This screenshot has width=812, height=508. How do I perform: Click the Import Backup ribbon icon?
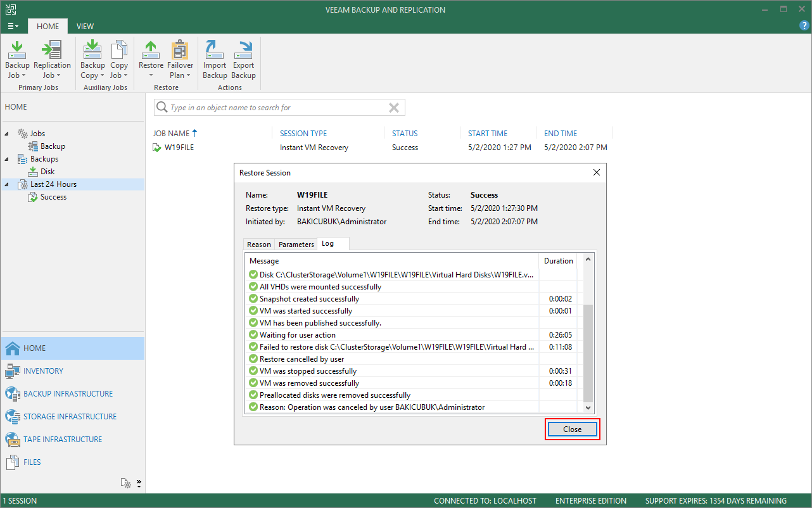click(x=215, y=60)
